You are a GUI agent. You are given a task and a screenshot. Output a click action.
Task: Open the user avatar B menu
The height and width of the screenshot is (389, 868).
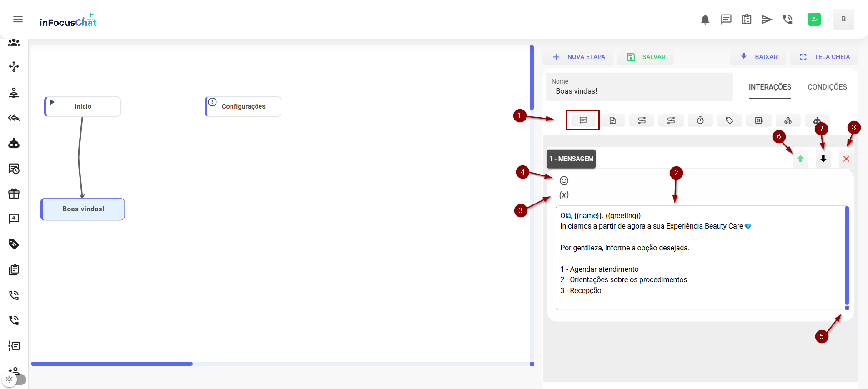(x=843, y=20)
